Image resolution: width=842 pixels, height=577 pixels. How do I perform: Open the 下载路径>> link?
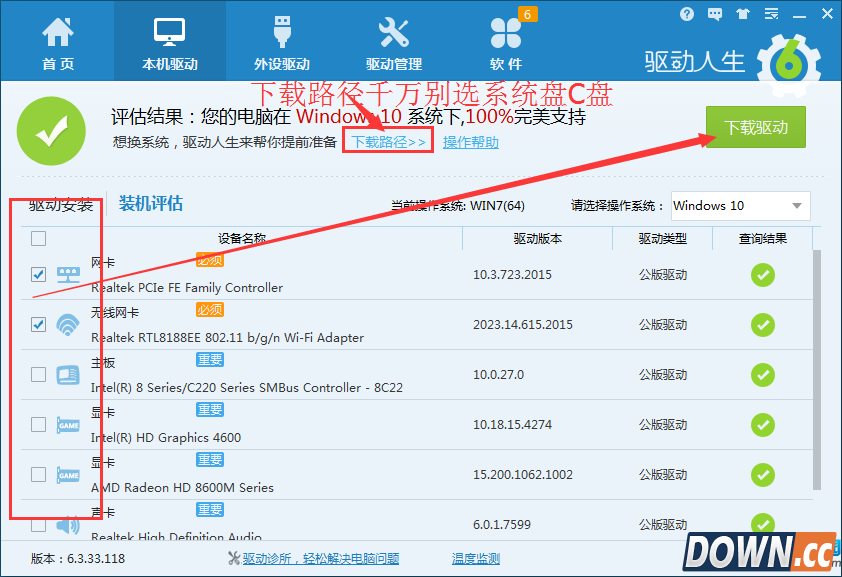(389, 142)
